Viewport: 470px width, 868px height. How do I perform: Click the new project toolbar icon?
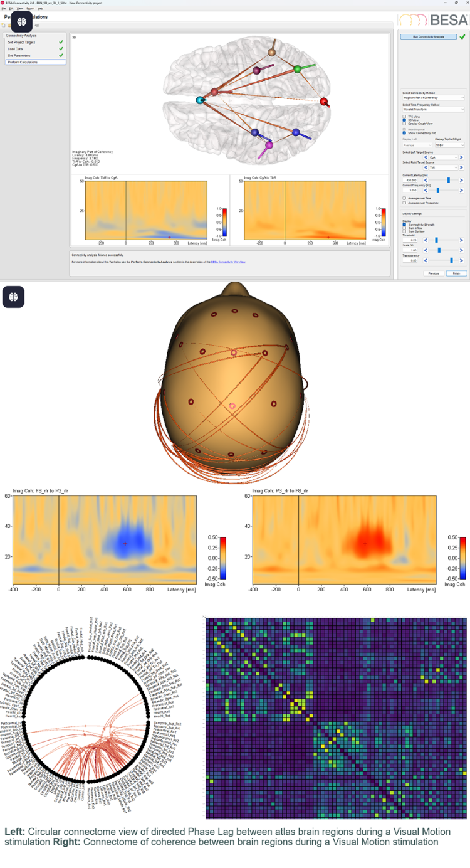pyautogui.click(x=4, y=25)
